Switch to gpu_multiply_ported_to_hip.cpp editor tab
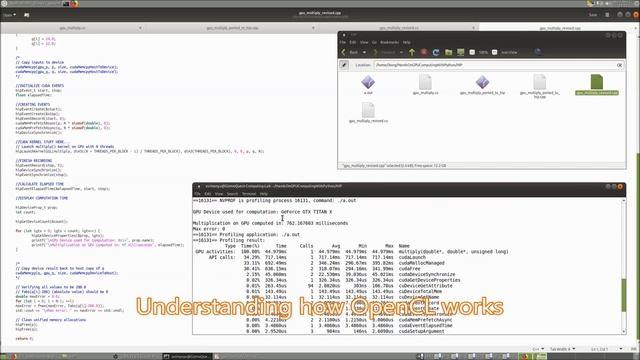The image size is (640, 360). point(232,28)
